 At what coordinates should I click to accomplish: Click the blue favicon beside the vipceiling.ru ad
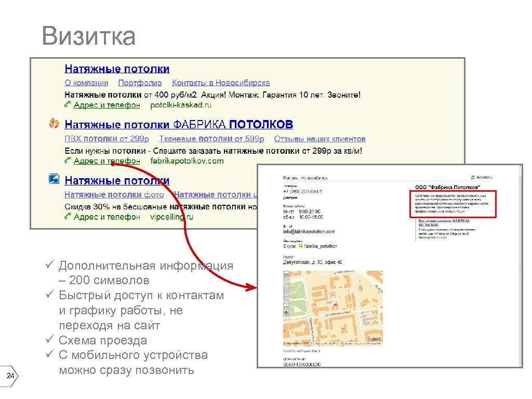click(x=54, y=179)
